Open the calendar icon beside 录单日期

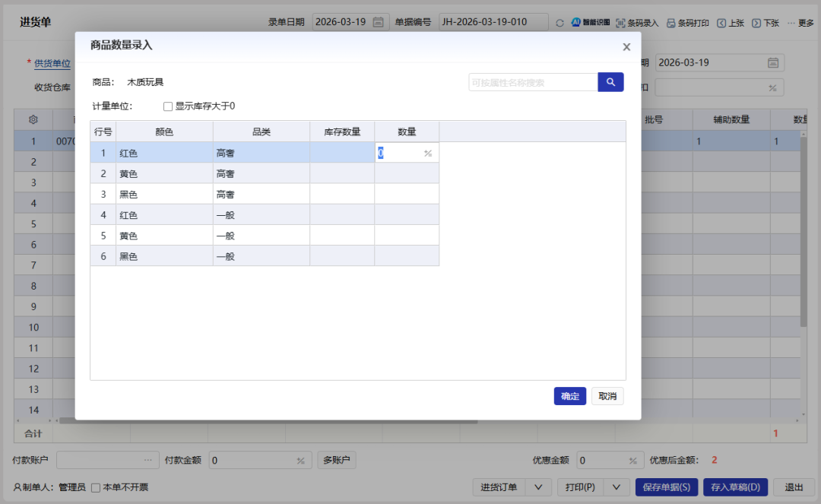[x=376, y=21]
